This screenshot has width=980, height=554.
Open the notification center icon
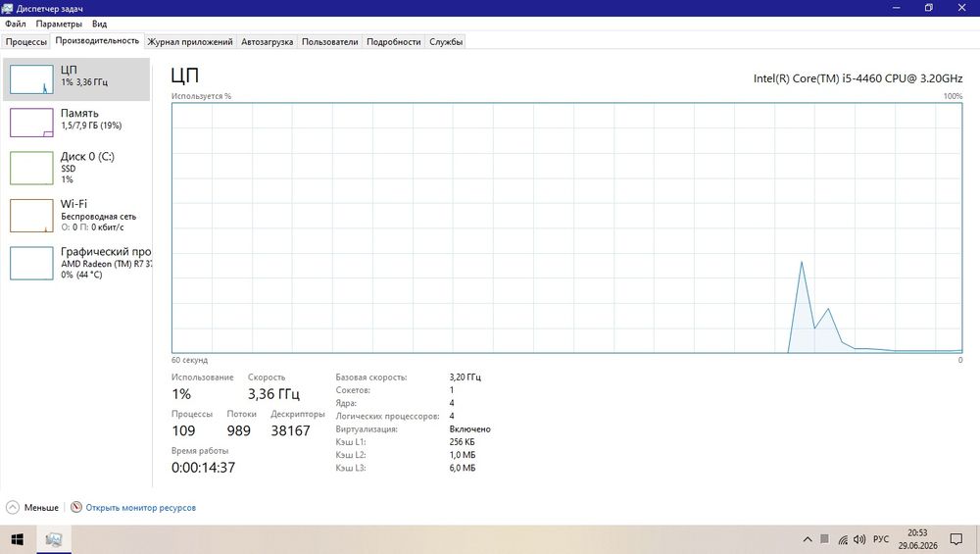click(956, 539)
